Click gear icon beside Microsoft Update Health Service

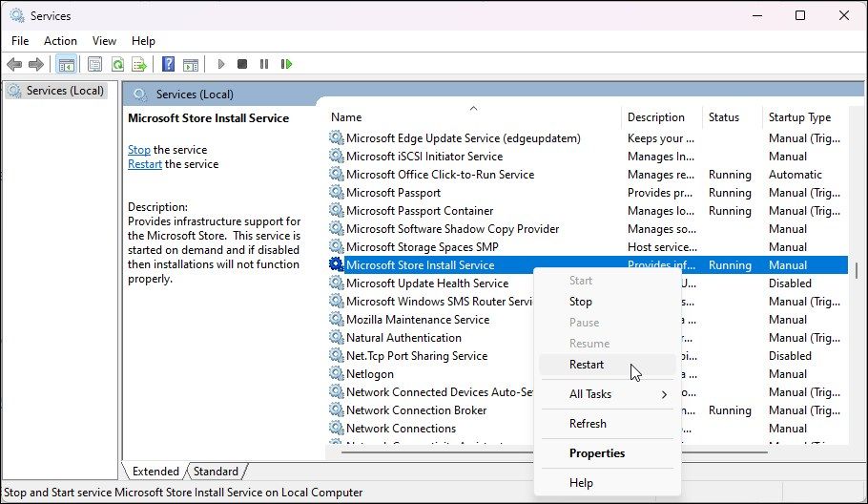pos(336,283)
